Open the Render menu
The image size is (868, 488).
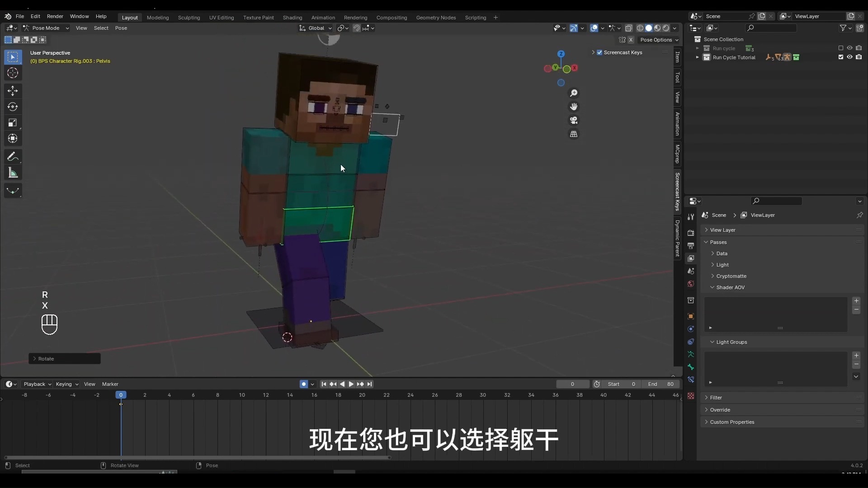55,17
